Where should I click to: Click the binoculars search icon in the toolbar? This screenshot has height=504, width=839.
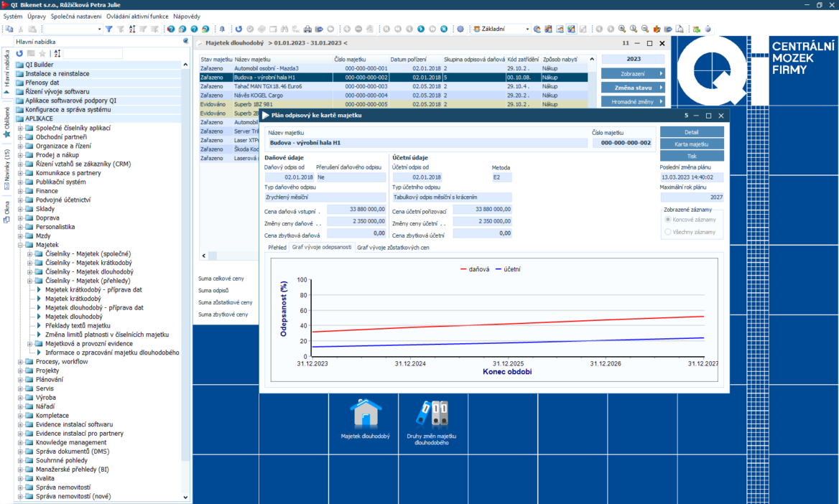(284, 29)
